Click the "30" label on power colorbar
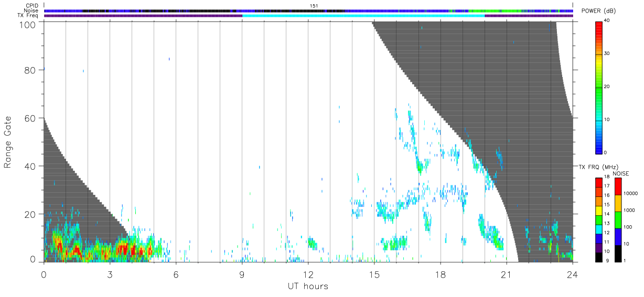The width and height of the screenshot is (644, 297). coord(608,53)
